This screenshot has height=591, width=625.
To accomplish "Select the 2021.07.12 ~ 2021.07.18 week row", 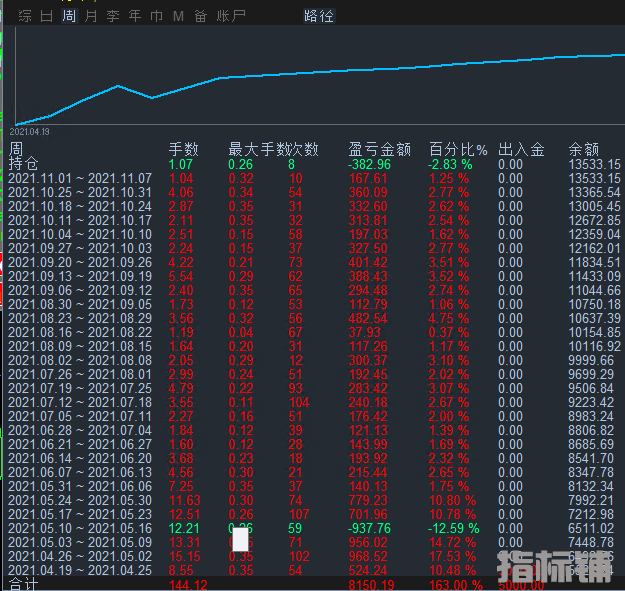I will pyautogui.click(x=314, y=402).
